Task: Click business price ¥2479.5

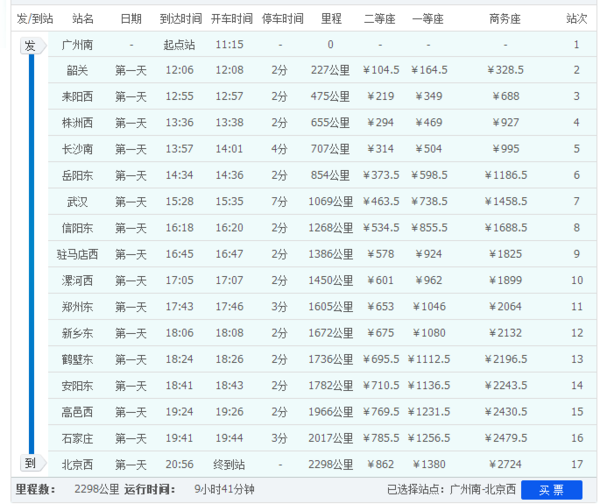Action: (506, 438)
